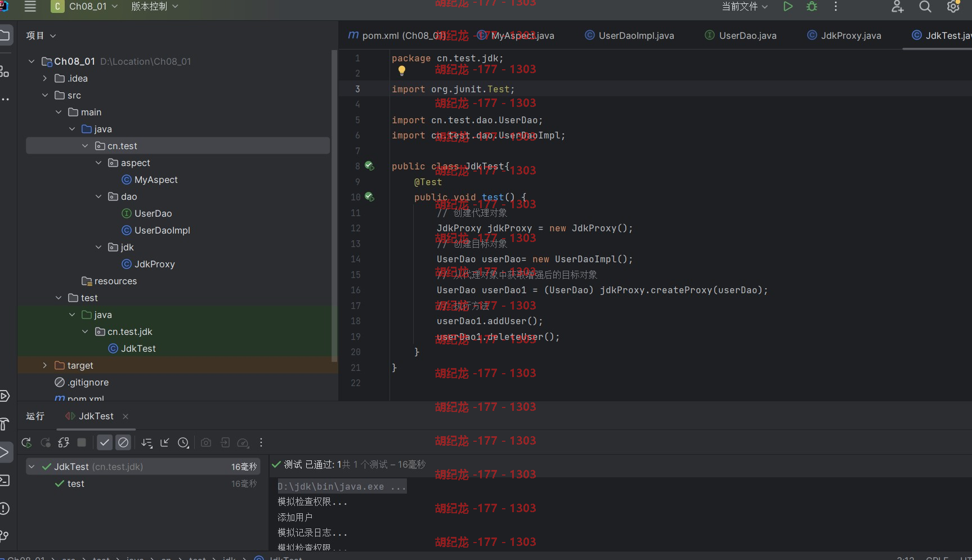Viewport: 972px width, 560px height.
Task: Open 版本控制 version control dropdown
Action: pyautogui.click(x=155, y=6)
